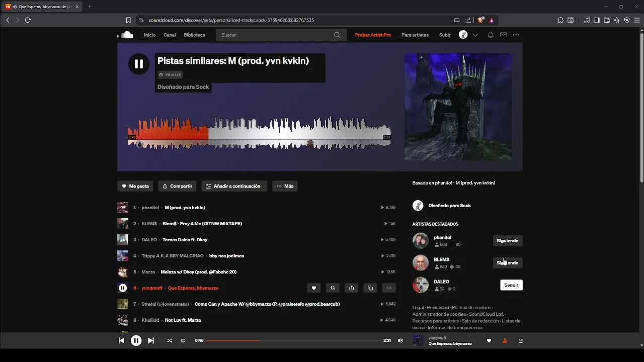Click Me gusta button

pos(135,186)
